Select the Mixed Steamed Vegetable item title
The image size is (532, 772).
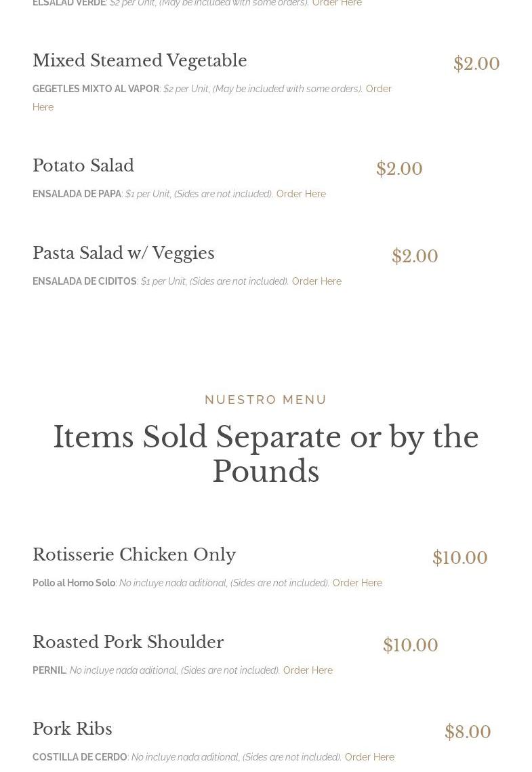click(x=140, y=61)
